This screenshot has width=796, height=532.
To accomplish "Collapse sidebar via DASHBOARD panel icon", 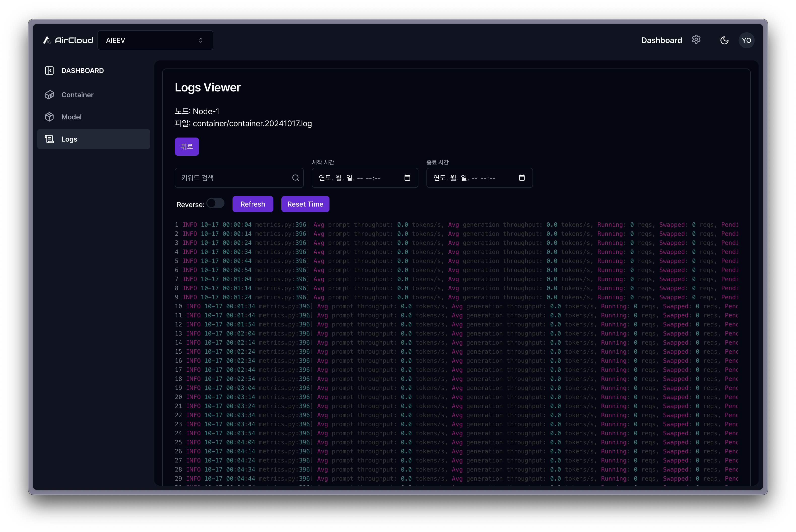I will point(50,71).
